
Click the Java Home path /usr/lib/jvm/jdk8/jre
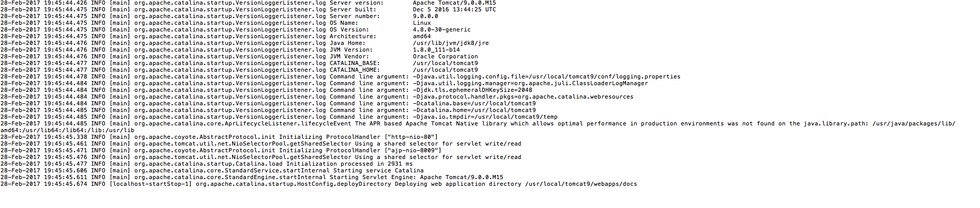(x=451, y=43)
